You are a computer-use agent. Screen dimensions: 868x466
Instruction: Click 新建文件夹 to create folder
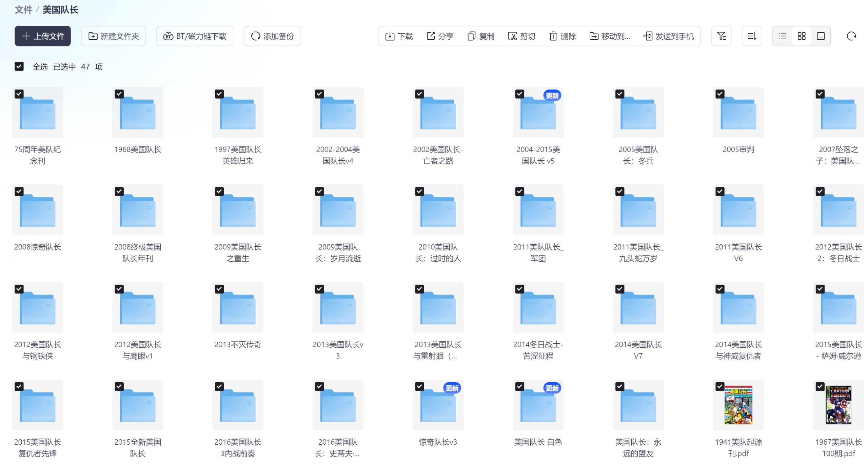pyautogui.click(x=114, y=36)
